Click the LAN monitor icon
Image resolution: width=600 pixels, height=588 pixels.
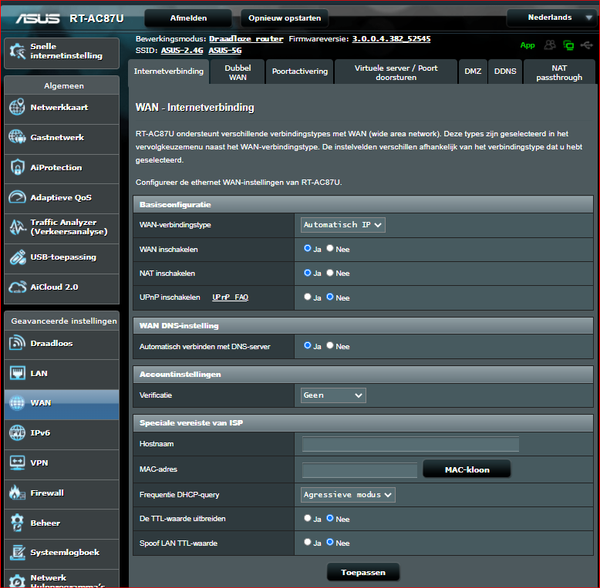[17, 373]
